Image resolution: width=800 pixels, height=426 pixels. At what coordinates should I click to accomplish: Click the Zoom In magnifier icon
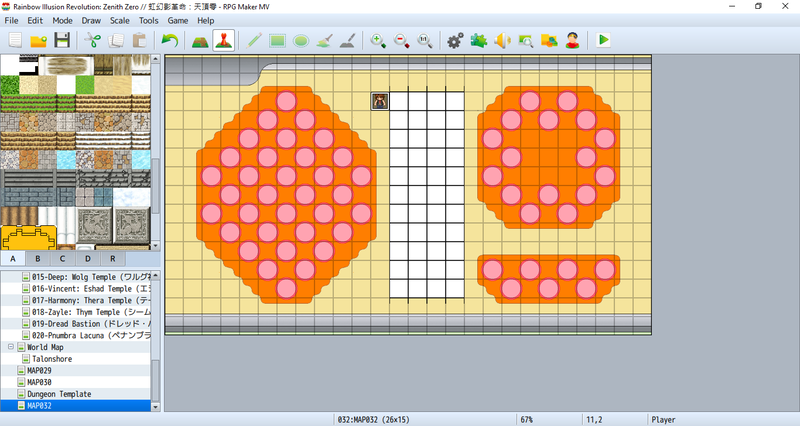(378, 41)
